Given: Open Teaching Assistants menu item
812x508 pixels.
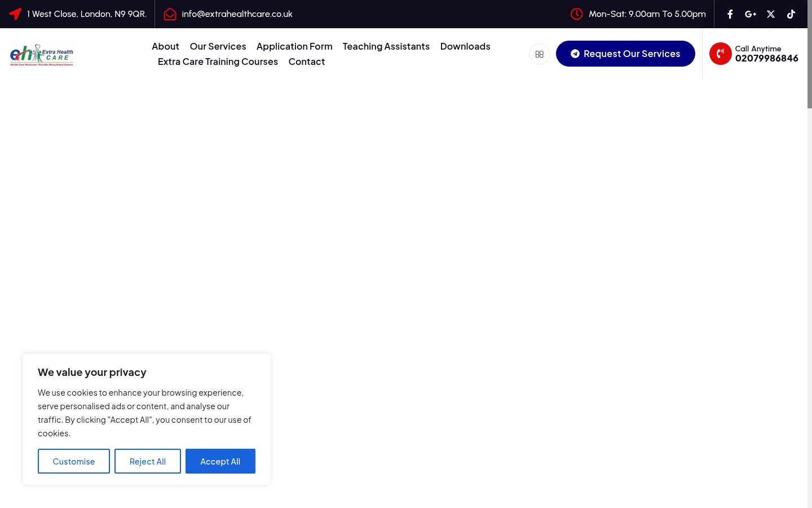Looking at the screenshot, I should pos(386,46).
